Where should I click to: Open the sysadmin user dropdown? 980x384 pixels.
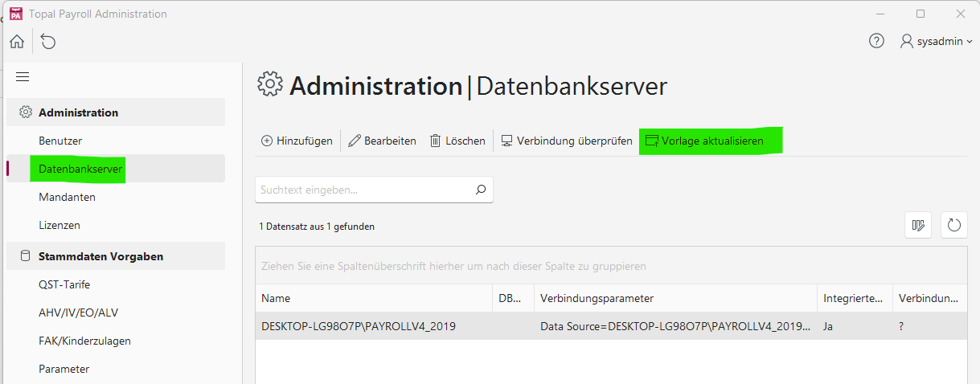[x=936, y=41]
